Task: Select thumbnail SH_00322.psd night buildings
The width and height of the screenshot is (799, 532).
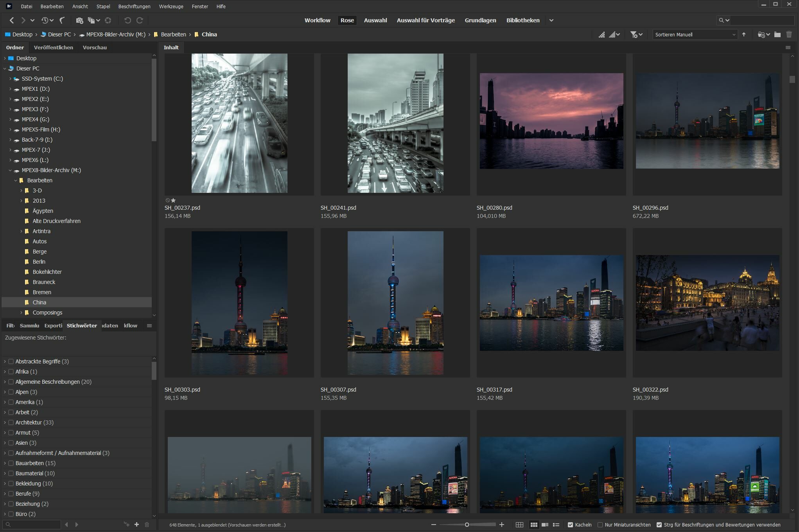Action: point(707,303)
